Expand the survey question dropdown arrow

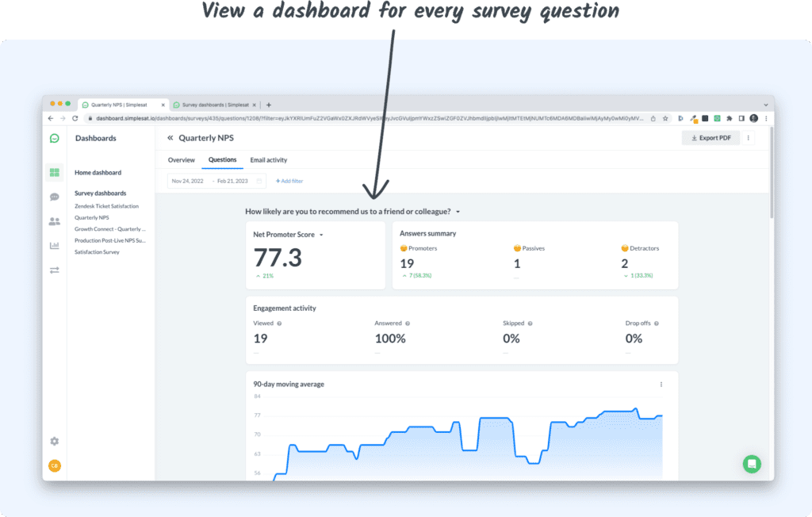pyautogui.click(x=458, y=212)
